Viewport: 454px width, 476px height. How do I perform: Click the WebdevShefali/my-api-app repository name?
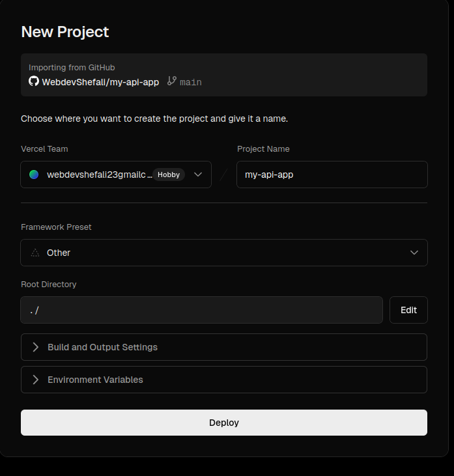tap(100, 82)
